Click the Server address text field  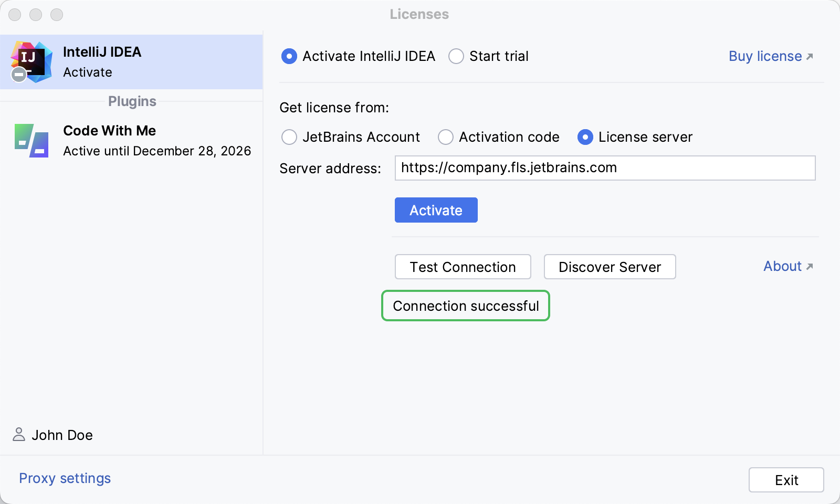click(605, 168)
